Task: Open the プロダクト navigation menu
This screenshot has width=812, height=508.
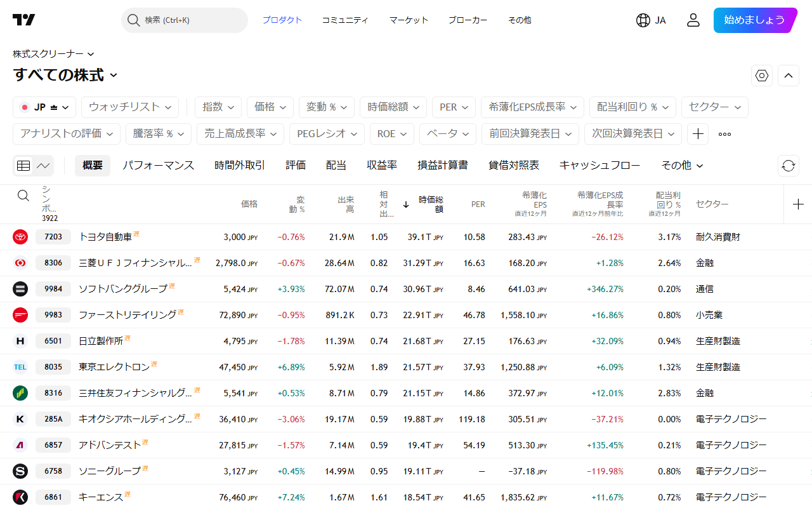Action: pos(282,20)
